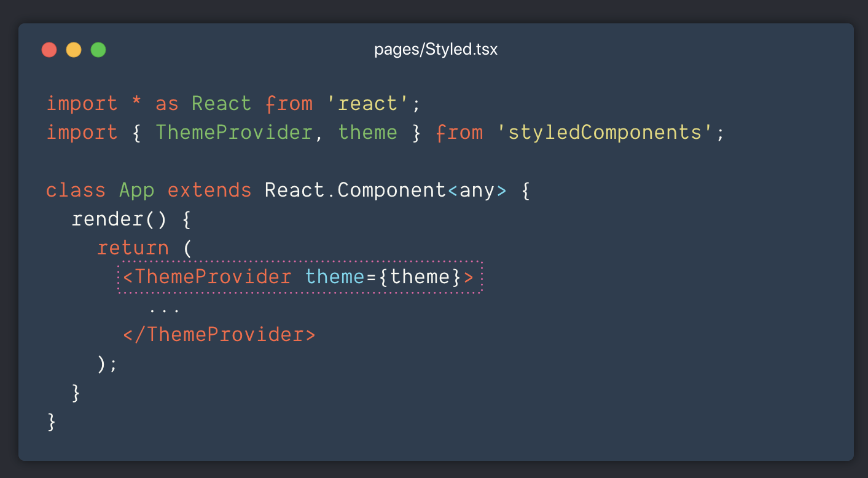The height and width of the screenshot is (478, 868).
Task: Click the pages/Styled.tsx title text
Action: [436, 49]
